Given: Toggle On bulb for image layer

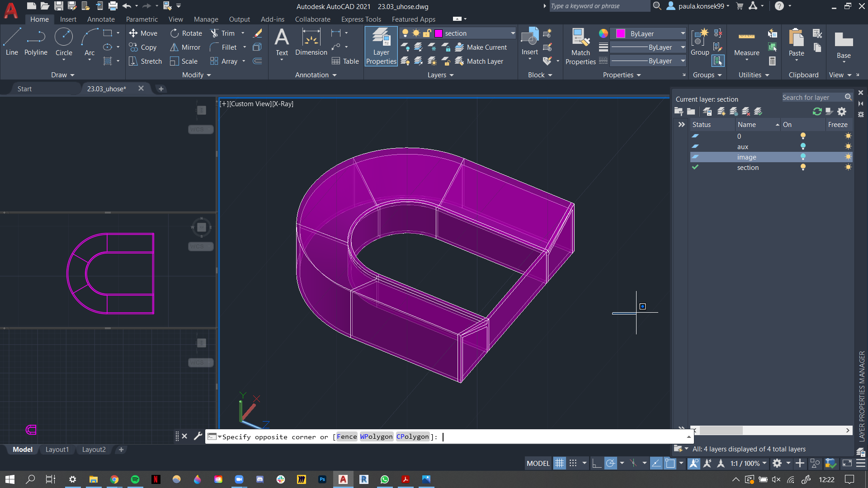Looking at the screenshot, I should click(x=803, y=157).
